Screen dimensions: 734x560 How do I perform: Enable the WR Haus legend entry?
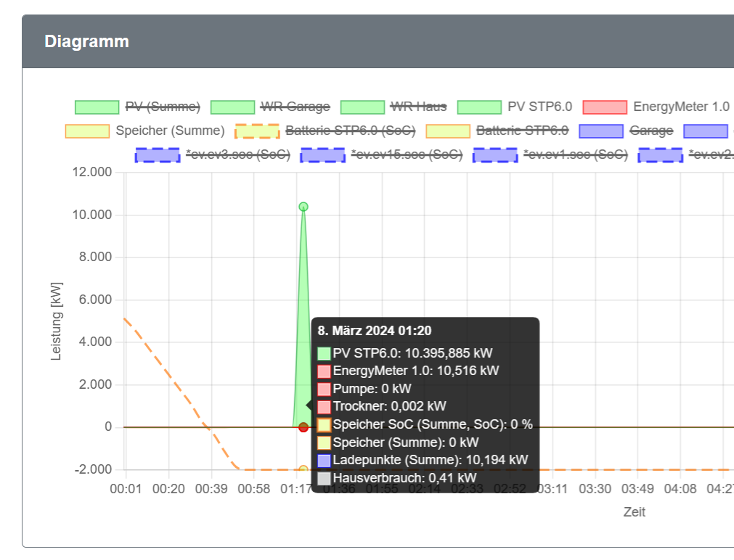(393, 107)
